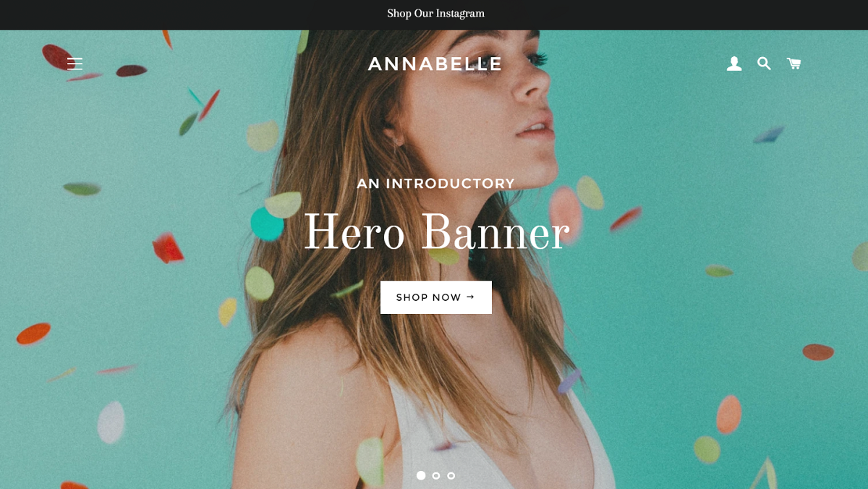Click the arrow inside Shop Now button
The width and height of the screenshot is (868, 489).
(x=470, y=297)
